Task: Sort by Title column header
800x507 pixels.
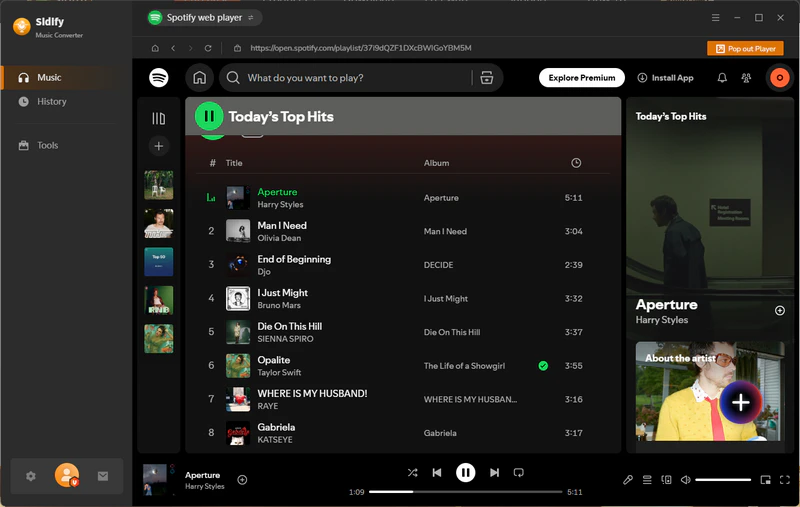Action: pyautogui.click(x=234, y=163)
